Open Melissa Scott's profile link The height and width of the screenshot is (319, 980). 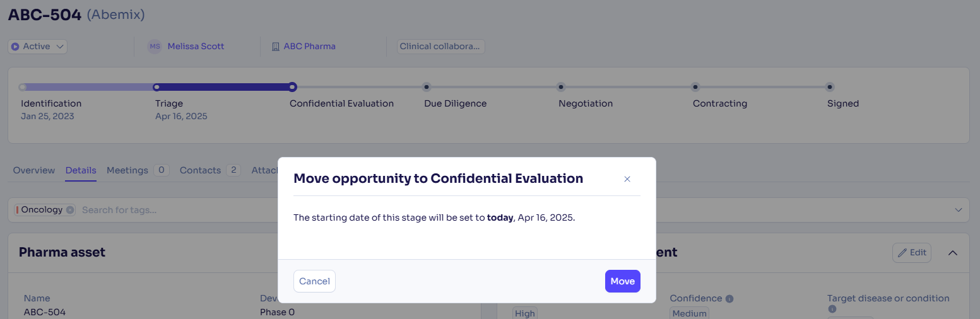point(196,47)
